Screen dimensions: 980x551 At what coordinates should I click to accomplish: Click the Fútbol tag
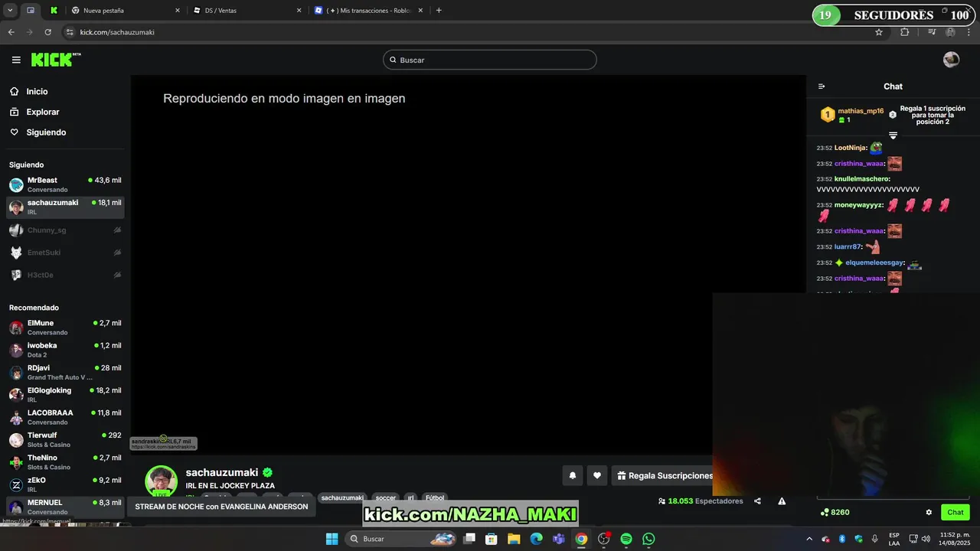pos(435,497)
